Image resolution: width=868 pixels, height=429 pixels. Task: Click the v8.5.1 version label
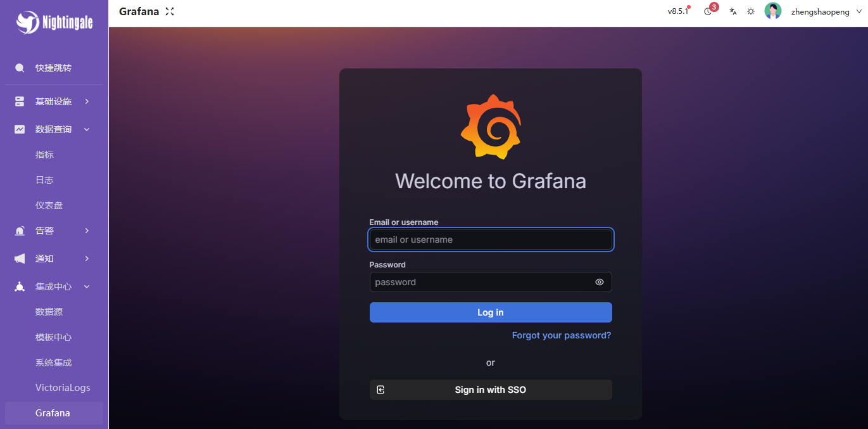tap(677, 11)
